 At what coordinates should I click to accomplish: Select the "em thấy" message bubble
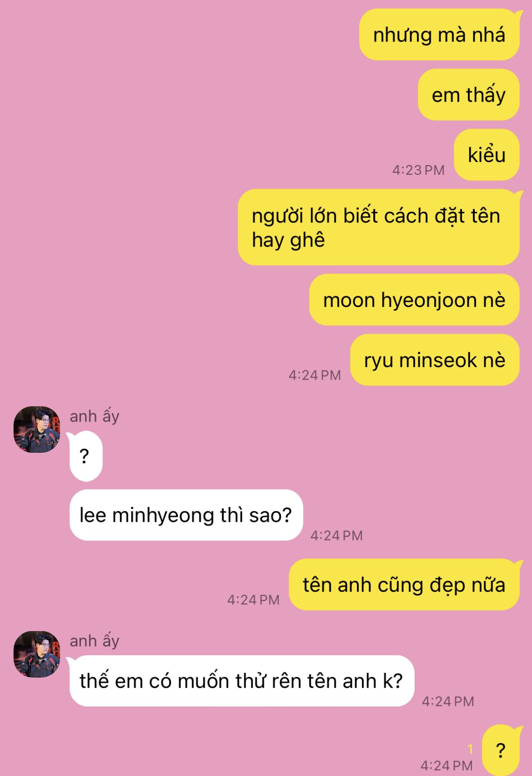tap(469, 95)
